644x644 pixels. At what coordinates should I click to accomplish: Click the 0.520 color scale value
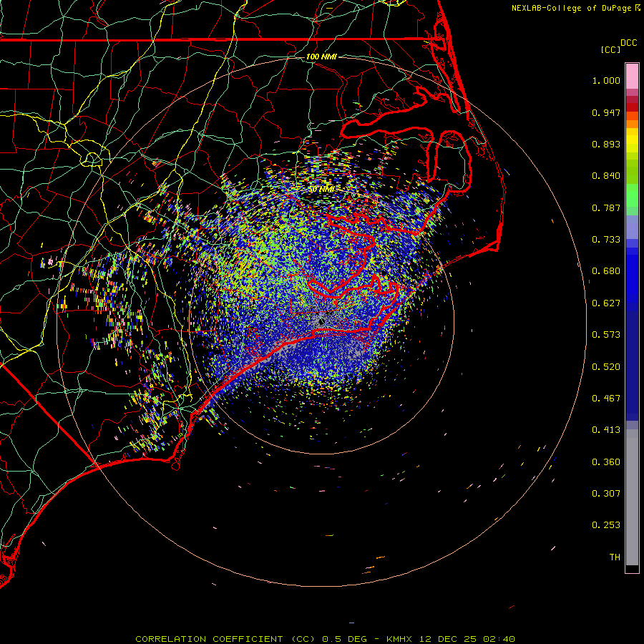606,367
